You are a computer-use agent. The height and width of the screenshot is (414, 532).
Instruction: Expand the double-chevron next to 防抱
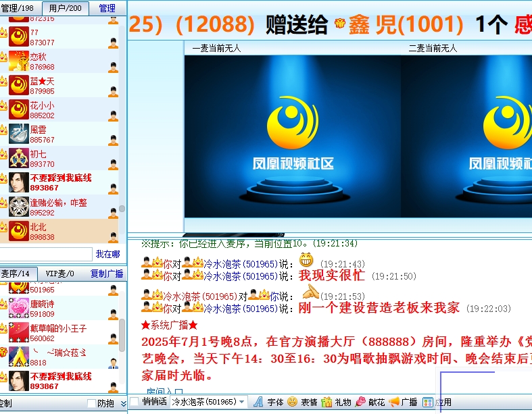(123, 403)
